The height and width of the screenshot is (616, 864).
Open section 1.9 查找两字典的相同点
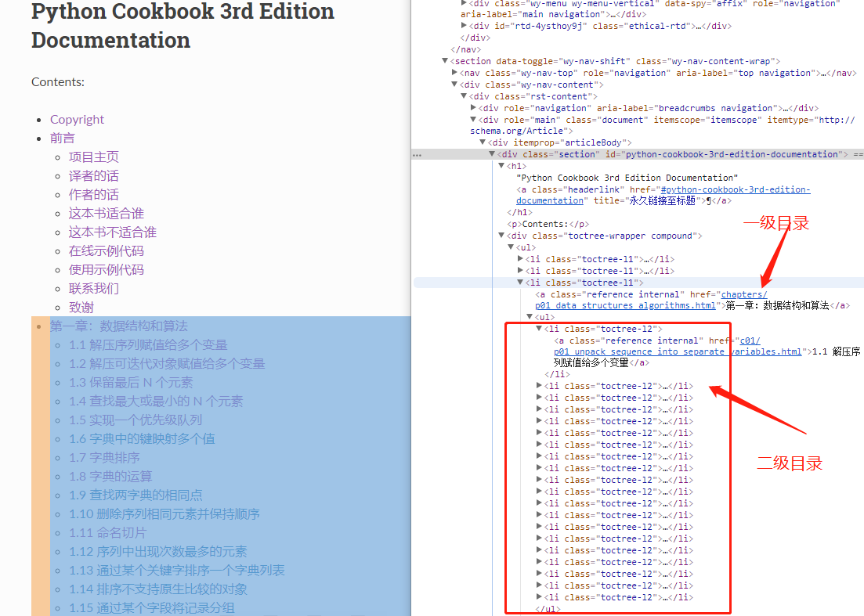click(x=136, y=495)
